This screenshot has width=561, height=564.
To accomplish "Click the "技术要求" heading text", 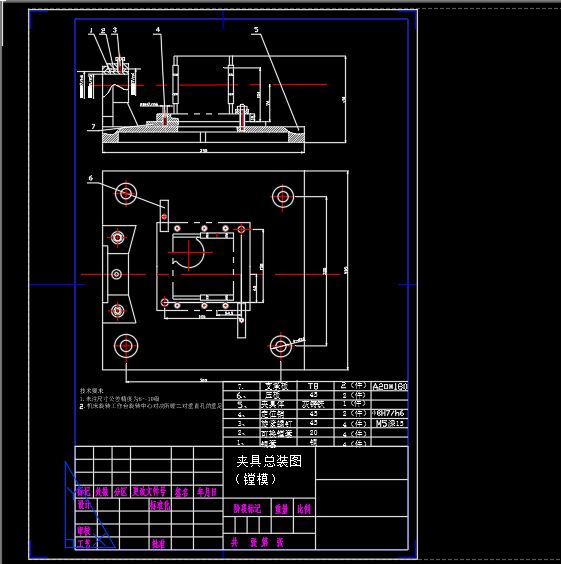I will tap(92, 391).
